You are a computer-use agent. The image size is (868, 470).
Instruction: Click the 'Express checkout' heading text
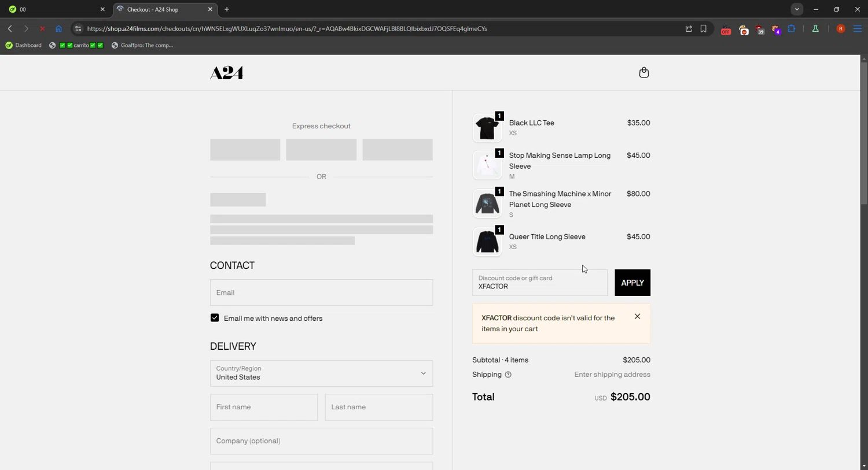[321, 126]
